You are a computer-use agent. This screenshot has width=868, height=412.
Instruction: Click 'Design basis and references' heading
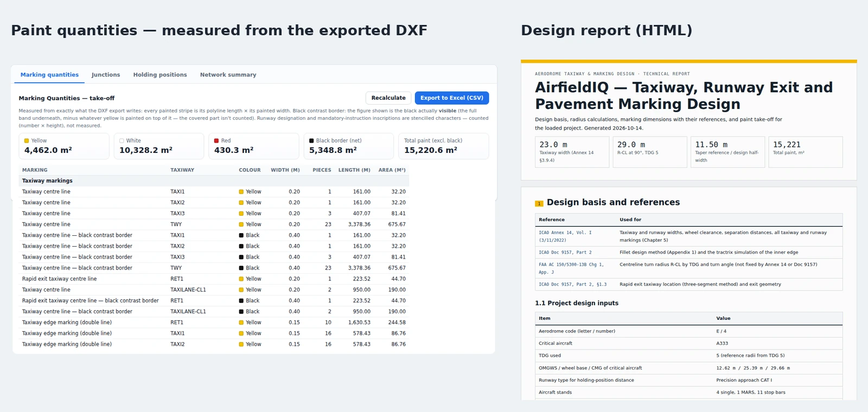click(x=613, y=202)
